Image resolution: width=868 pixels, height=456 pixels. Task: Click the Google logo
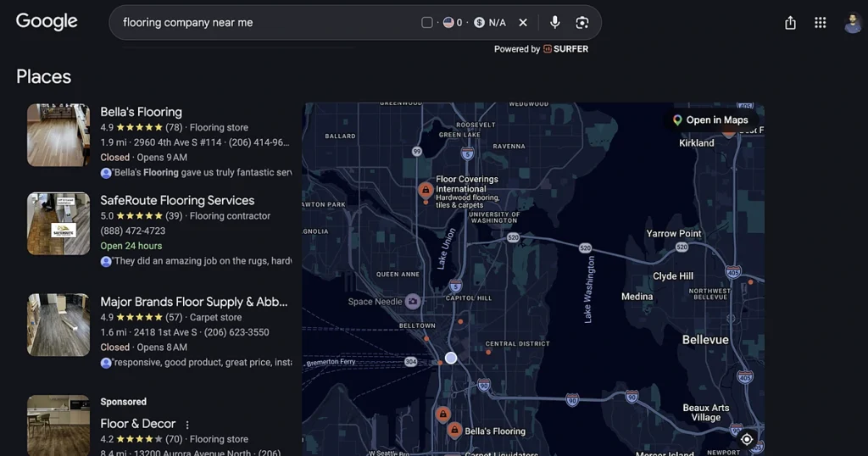tap(47, 21)
